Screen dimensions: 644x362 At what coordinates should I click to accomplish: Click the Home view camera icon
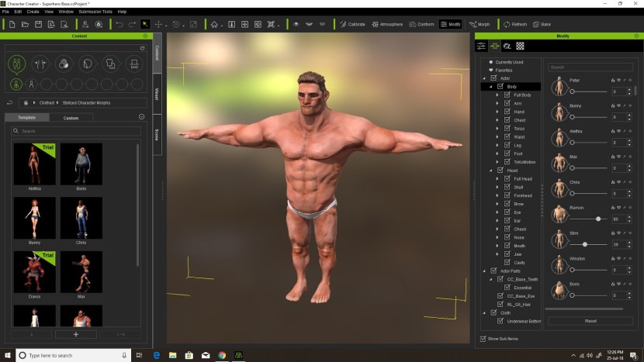[215, 24]
